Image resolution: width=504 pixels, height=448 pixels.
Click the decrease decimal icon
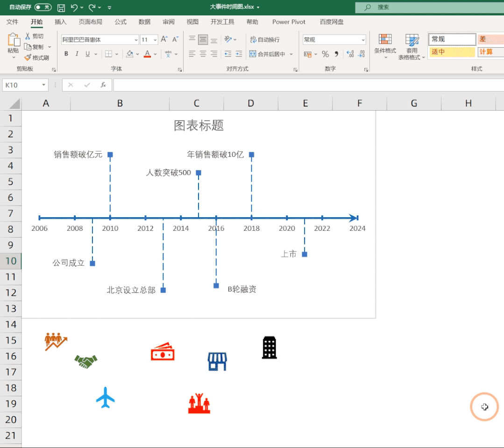pyautogui.click(x=361, y=54)
